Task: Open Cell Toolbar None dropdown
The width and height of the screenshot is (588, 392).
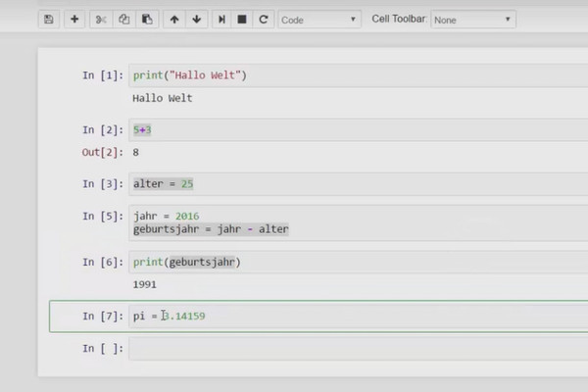Action: click(473, 20)
